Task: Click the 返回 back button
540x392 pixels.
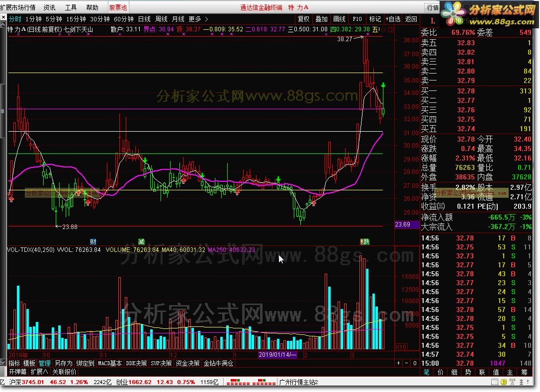Action: click(411, 19)
